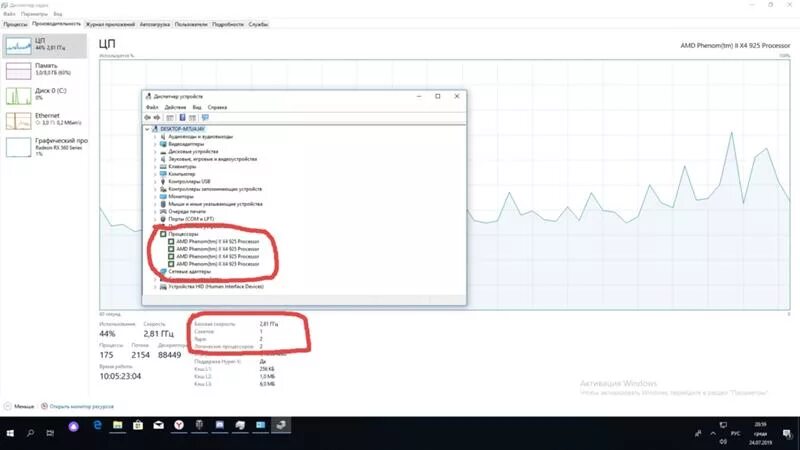Screen dimensions: 800x450
Task: Expand Очереди печати node
Action: [155, 212]
